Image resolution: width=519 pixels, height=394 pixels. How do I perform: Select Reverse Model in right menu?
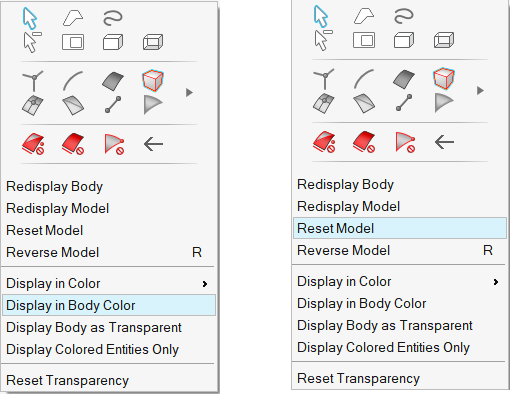pos(400,250)
